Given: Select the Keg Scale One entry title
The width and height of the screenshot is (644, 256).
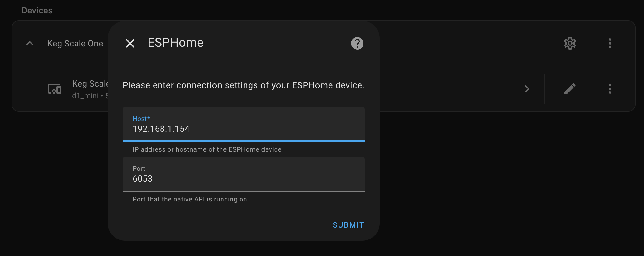Looking at the screenshot, I should coord(75,44).
